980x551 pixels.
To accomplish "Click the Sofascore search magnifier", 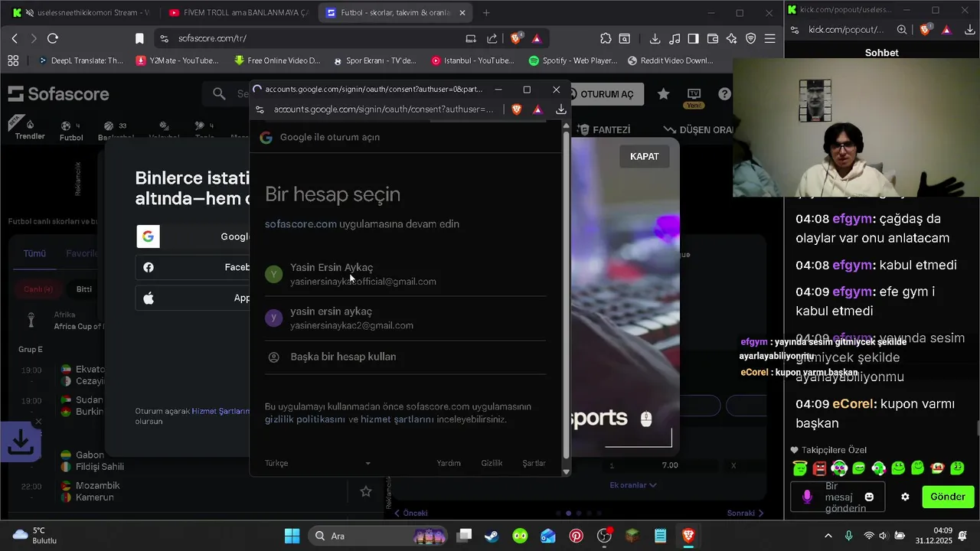I will pyautogui.click(x=220, y=93).
